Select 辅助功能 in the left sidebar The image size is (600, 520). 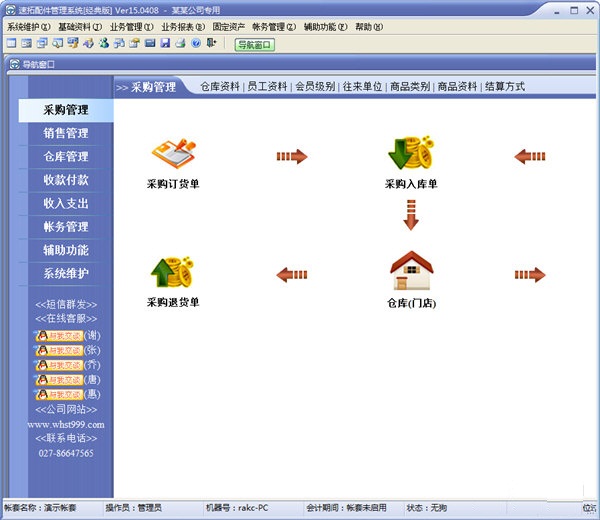66,250
